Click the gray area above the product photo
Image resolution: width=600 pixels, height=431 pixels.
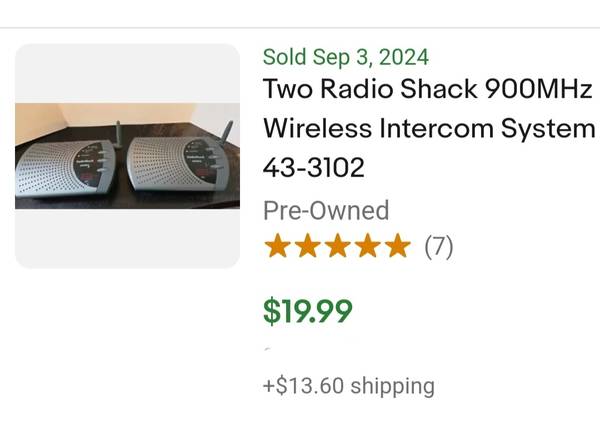128,72
